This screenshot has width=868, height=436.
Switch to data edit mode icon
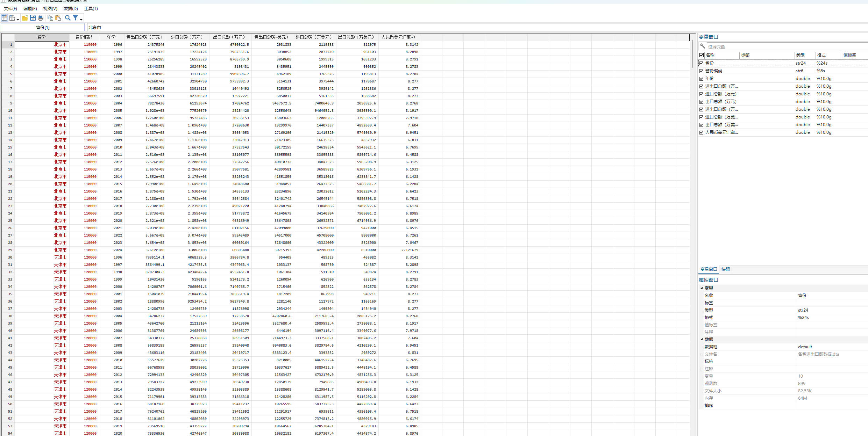[4, 18]
